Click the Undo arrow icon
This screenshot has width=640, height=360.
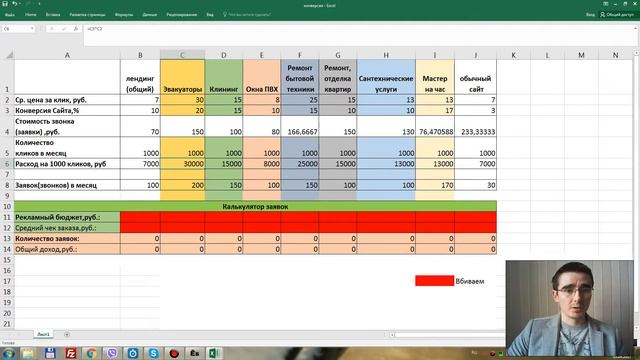tap(14, 4)
